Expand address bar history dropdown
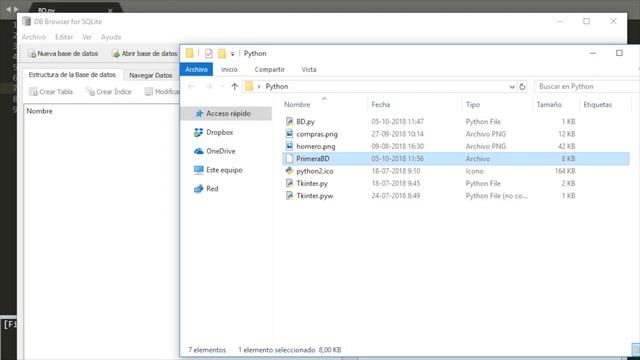 (512, 87)
